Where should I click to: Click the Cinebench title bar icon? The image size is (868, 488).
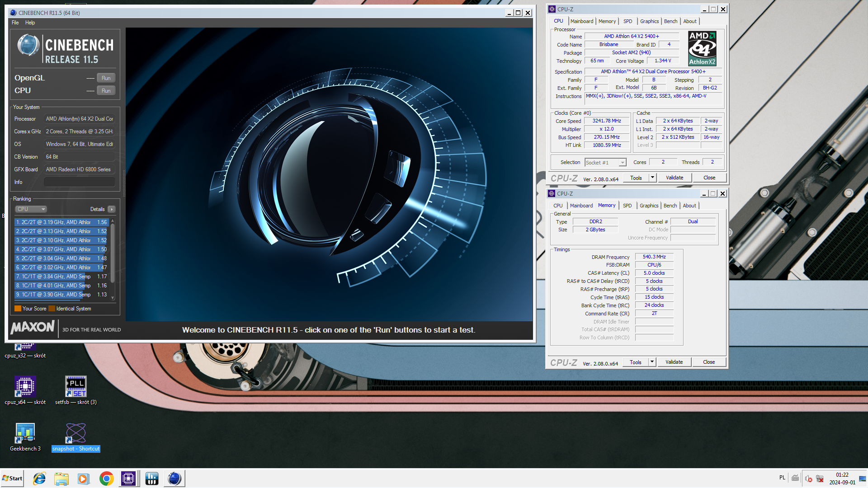point(13,13)
